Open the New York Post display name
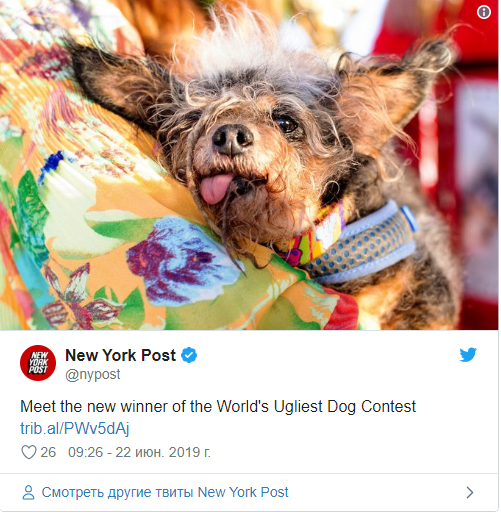 tap(120, 355)
